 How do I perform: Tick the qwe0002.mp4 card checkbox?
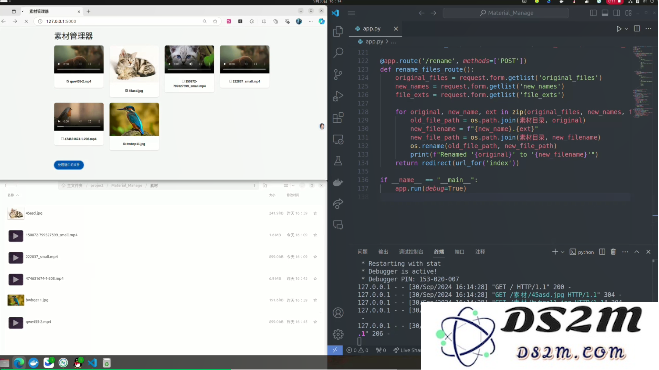pyautogui.click(x=67, y=81)
